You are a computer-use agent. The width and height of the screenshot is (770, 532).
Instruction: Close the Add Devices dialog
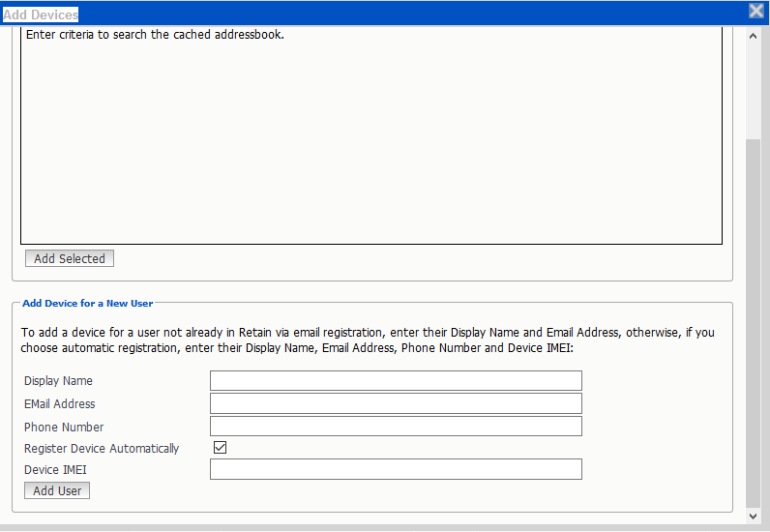pos(756,11)
